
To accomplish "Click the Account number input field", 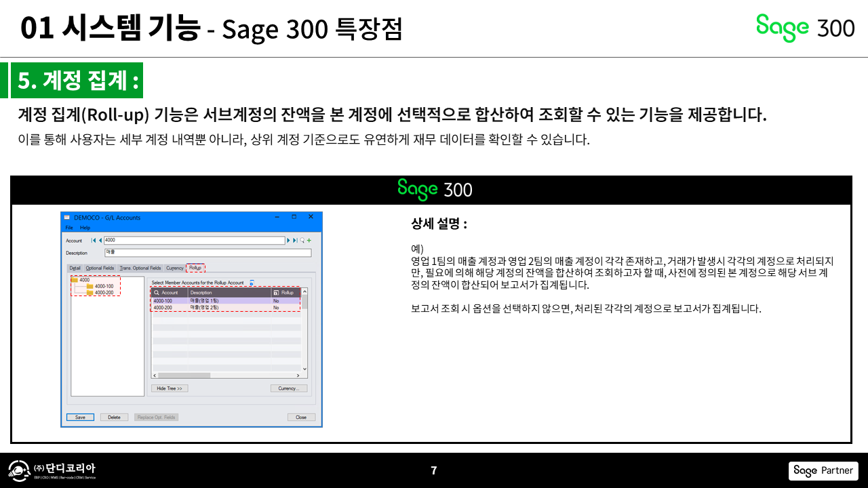I will [x=195, y=240].
